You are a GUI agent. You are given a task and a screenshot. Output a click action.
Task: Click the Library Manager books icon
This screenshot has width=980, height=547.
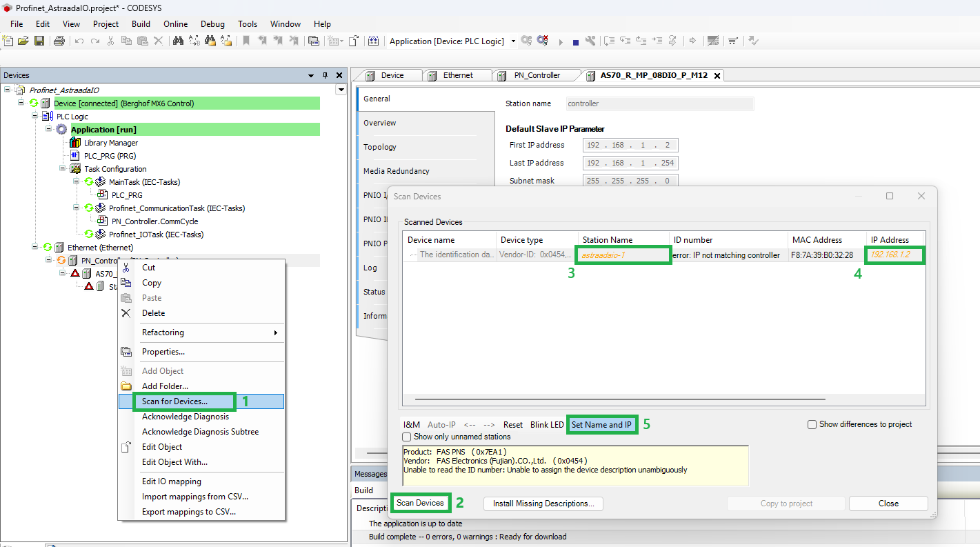[75, 143]
